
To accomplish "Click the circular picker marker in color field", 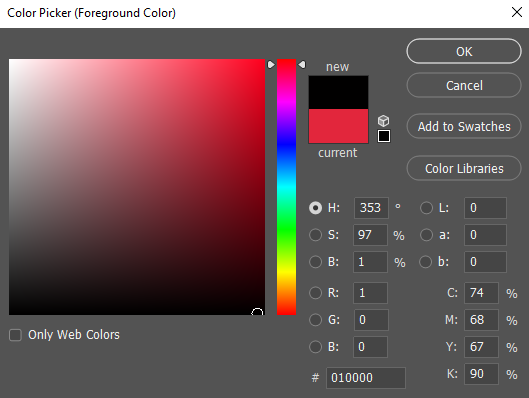I will coord(257,312).
